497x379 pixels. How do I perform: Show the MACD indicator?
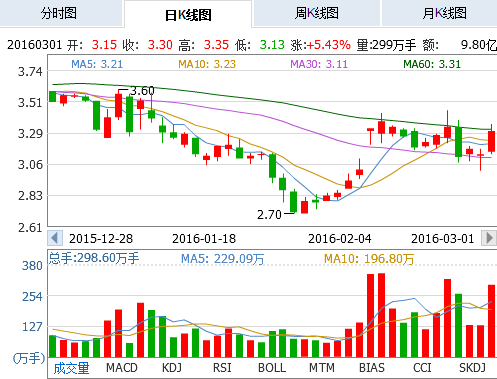click(122, 368)
